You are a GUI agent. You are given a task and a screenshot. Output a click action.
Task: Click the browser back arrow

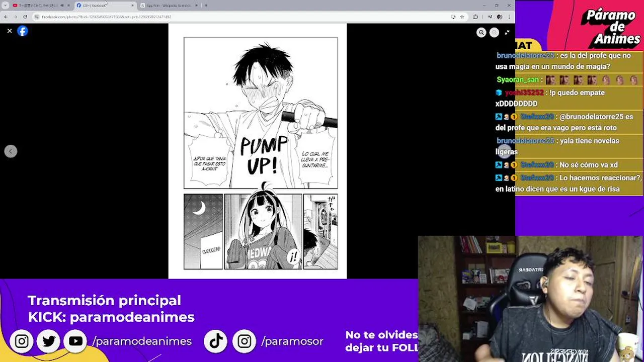click(x=6, y=17)
